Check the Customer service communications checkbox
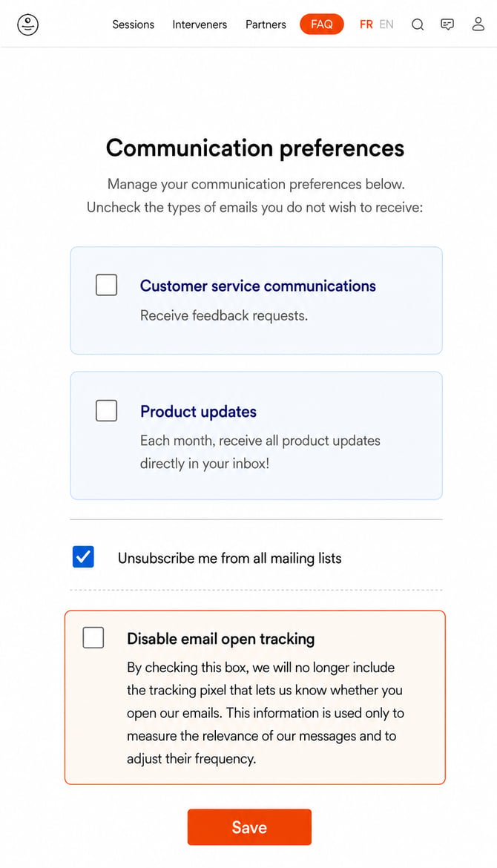 [106, 285]
